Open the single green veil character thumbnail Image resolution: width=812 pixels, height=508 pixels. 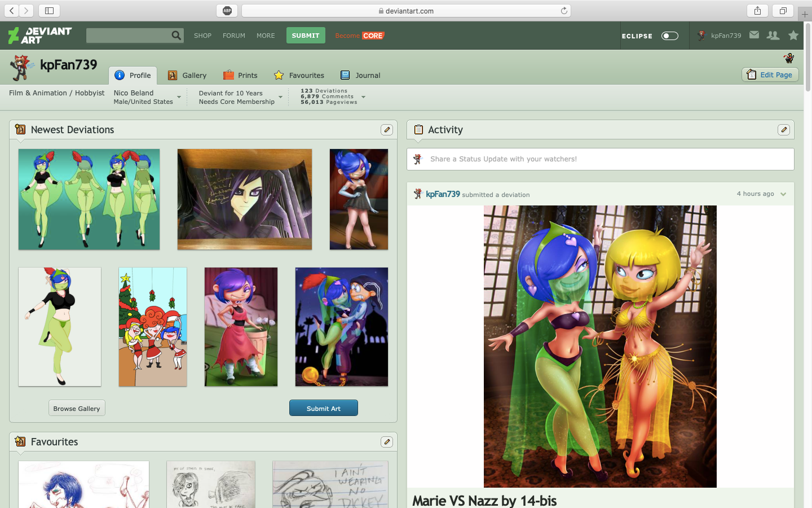(x=60, y=327)
